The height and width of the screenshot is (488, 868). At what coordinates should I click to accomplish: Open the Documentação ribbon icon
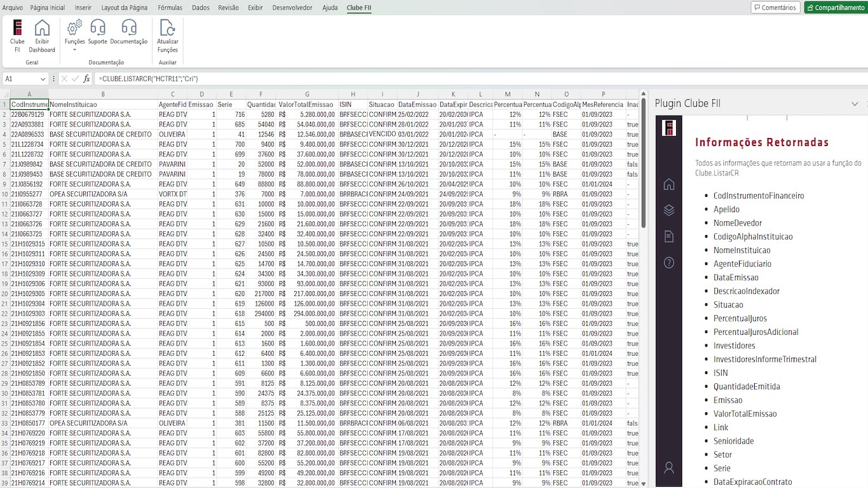click(129, 32)
